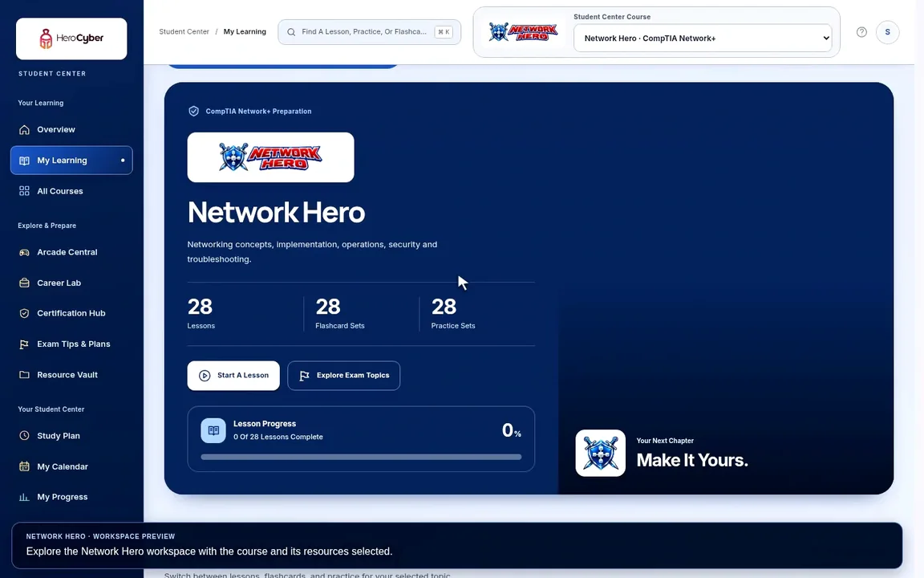924x578 pixels.
Task: Click the Resource Vault folder icon
Action: (24, 375)
